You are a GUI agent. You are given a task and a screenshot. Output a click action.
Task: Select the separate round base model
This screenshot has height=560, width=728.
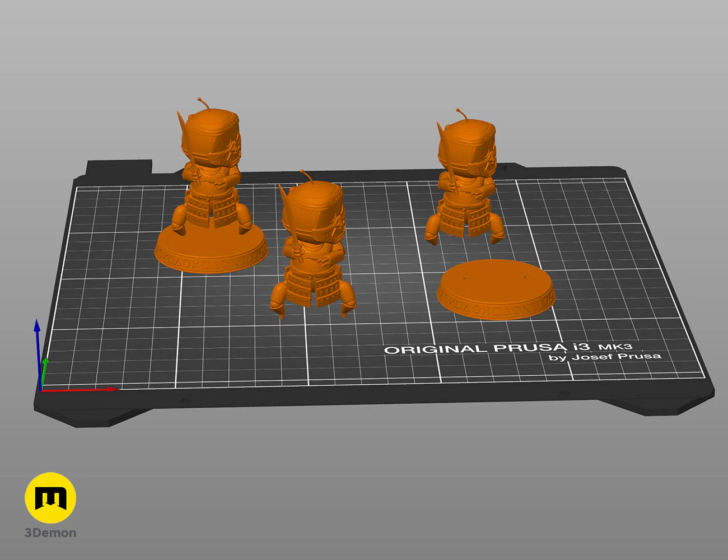496,290
